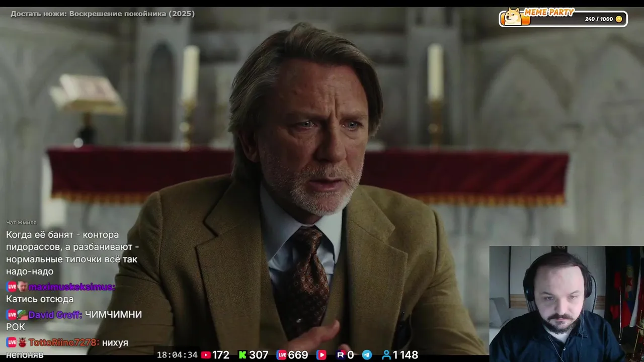Click TottoRiino7278's avatar in chat
Viewport: 644px width, 362px height.
(x=22, y=342)
